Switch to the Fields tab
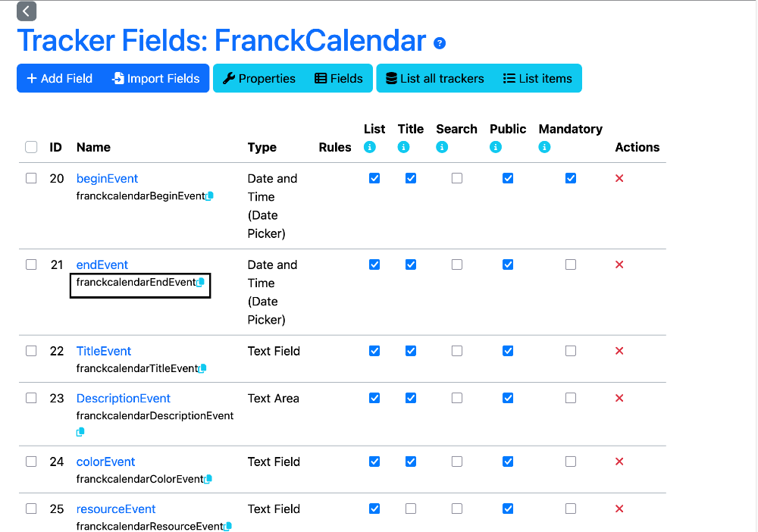The width and height of the screenshot is (758, 532). [339, 78]
